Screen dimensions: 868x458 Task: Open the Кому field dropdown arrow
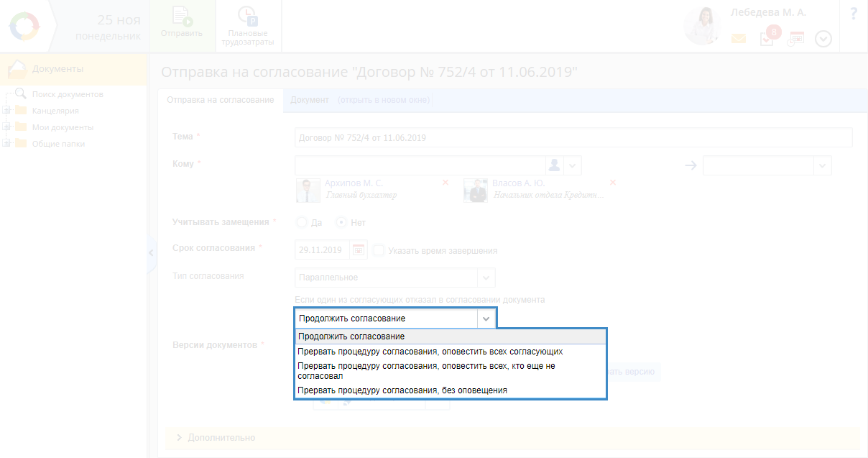[573, 165]
